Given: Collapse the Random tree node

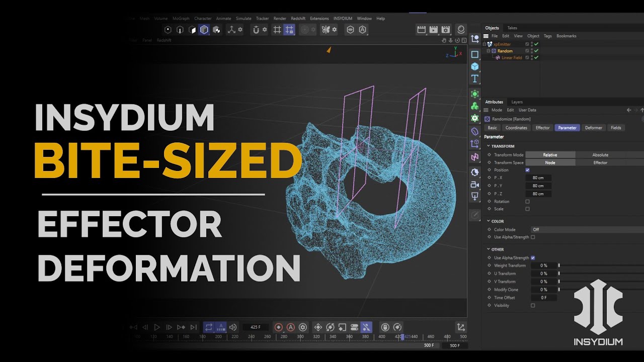Looking at the screenshot, I should 488,51.
